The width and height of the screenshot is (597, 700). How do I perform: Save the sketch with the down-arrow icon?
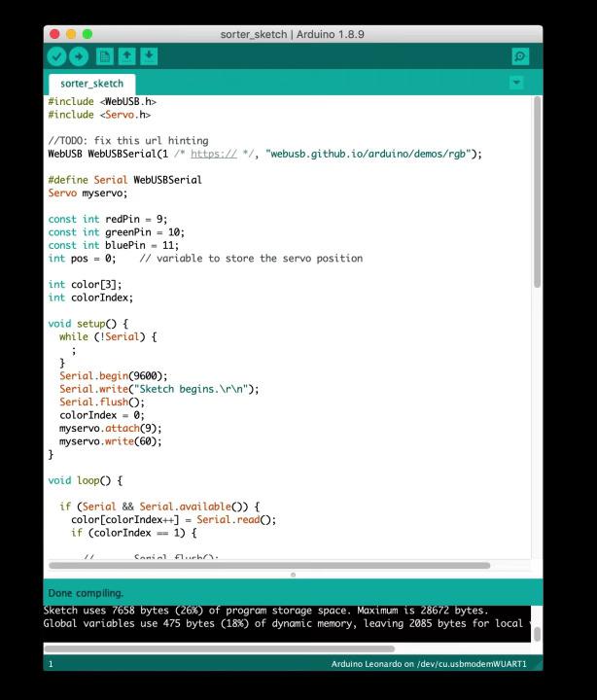pyautogui.click(x=149, y=56)
